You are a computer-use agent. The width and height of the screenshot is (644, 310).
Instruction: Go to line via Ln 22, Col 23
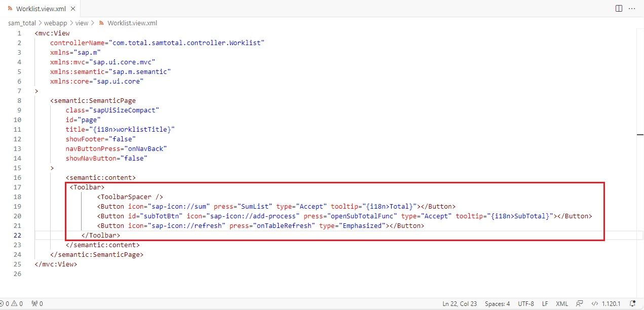pyautogui.click(x=460, y=304)
